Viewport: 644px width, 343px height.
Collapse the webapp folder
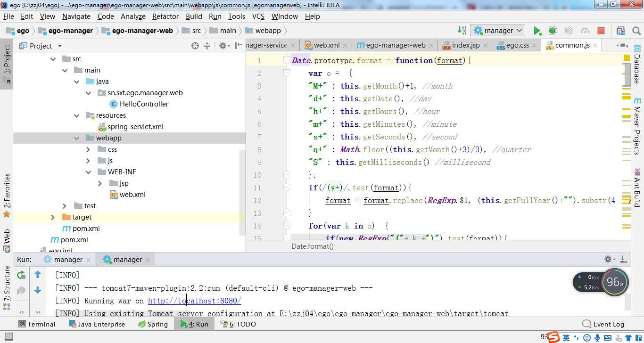[77, 138]
